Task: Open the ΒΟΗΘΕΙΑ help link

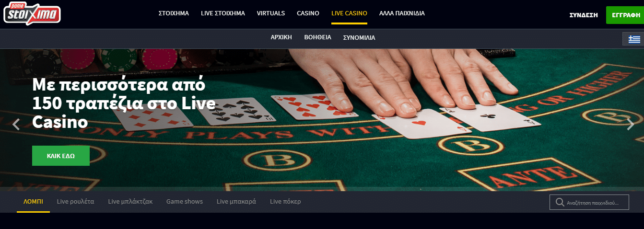Action: pyautogui.click(x=317, y=37)
